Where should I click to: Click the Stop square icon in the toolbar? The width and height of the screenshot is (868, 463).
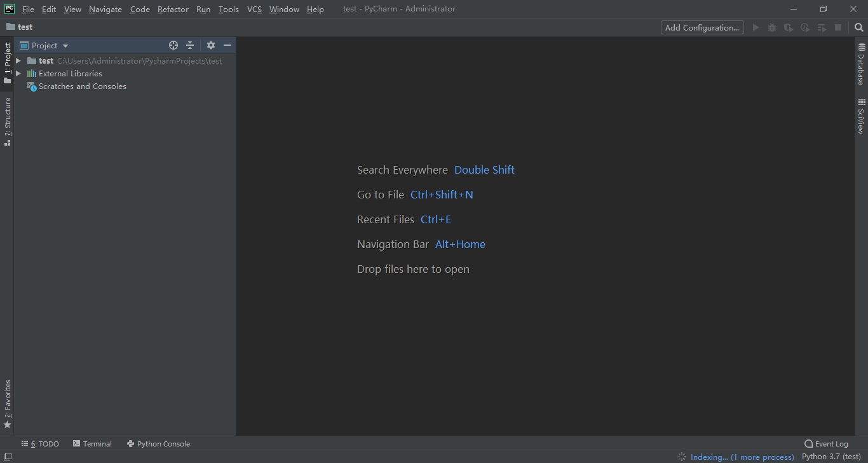838,27
